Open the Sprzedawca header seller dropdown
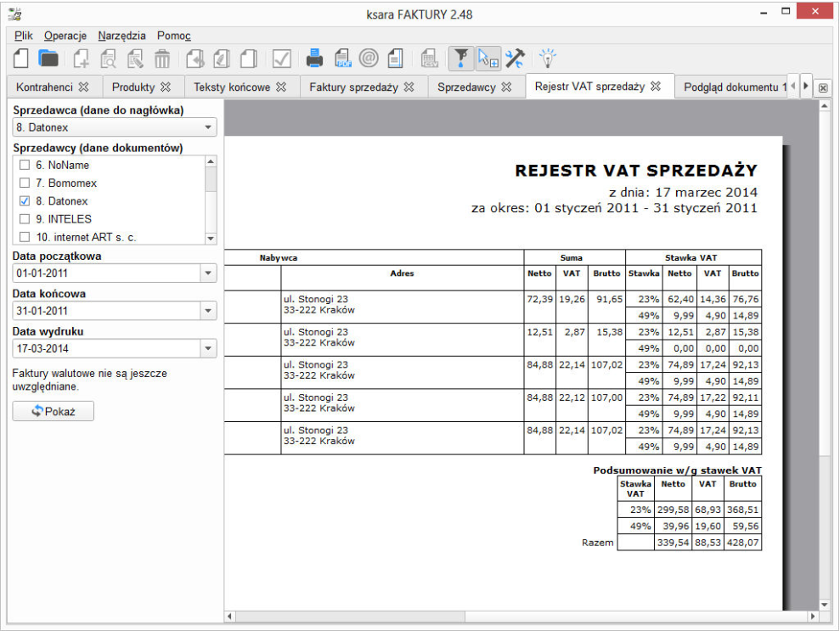The image size is (840, 631). 115,127
